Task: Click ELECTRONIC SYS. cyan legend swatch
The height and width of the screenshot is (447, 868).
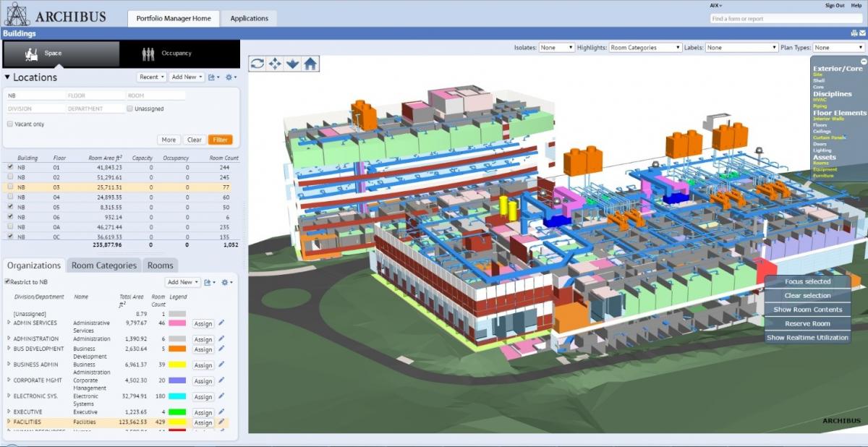Action: tap(178, 396)
